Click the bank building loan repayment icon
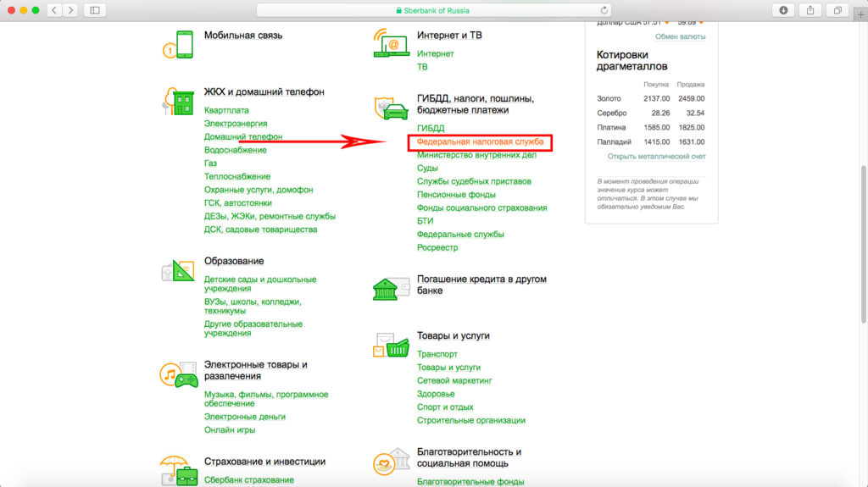This screenshot has width=868, height=487. pos(391,288)
